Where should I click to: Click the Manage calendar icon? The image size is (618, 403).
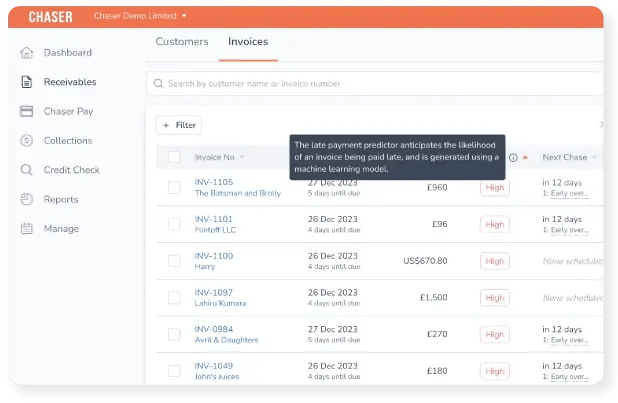(x=26, y=228)
